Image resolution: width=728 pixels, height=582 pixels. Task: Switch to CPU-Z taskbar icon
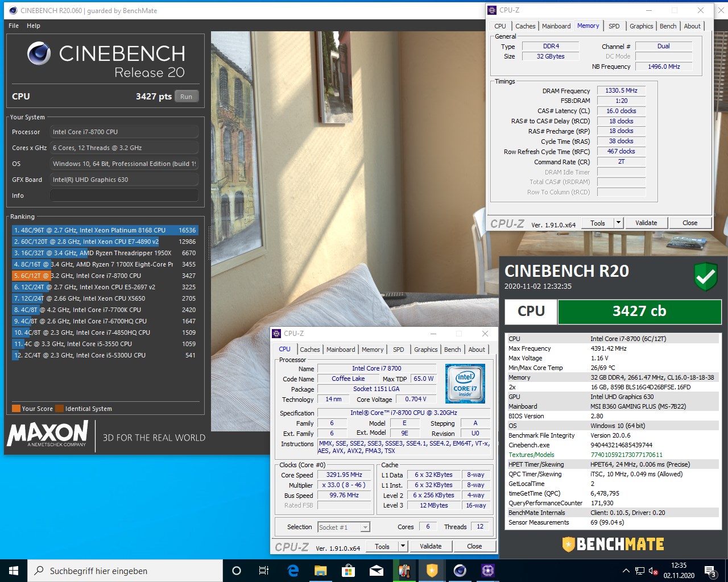488,571
